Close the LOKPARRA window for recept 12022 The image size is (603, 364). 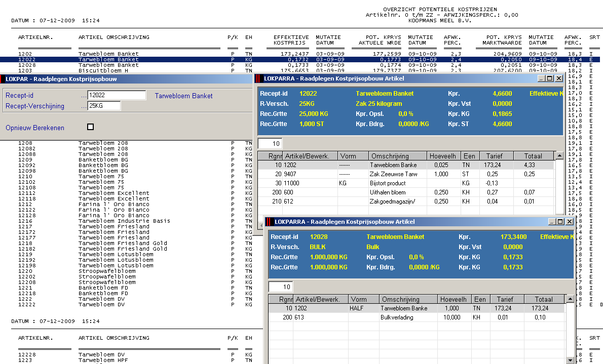tap(559, 78)
